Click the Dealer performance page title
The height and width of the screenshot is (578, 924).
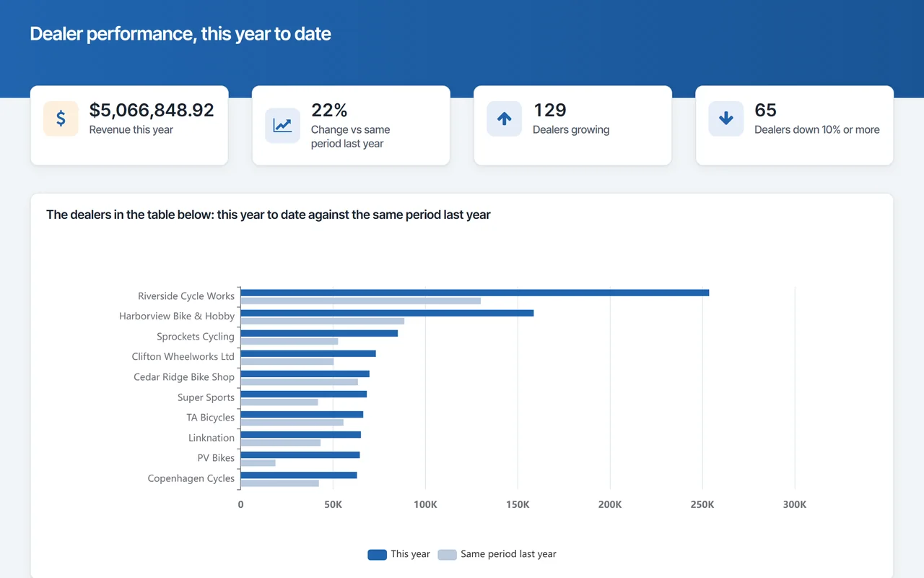point(180,34)
